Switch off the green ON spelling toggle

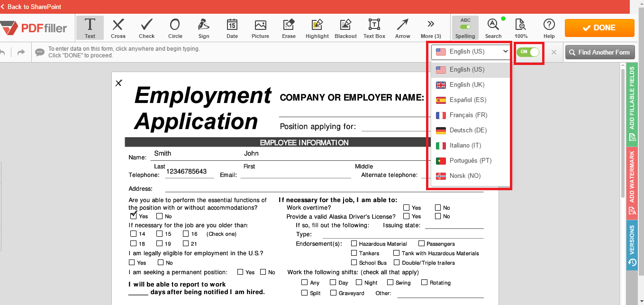pos(528,52)
